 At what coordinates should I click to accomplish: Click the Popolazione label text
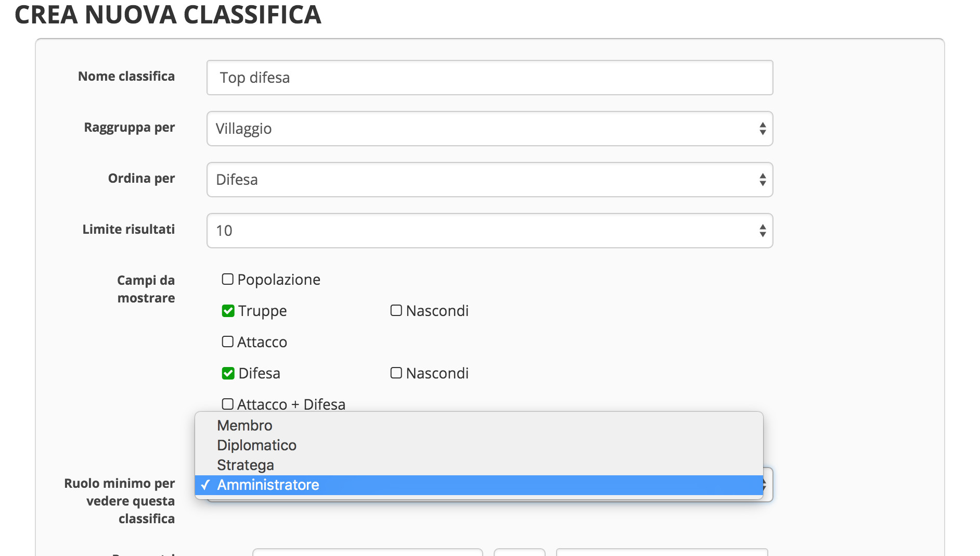279,280
